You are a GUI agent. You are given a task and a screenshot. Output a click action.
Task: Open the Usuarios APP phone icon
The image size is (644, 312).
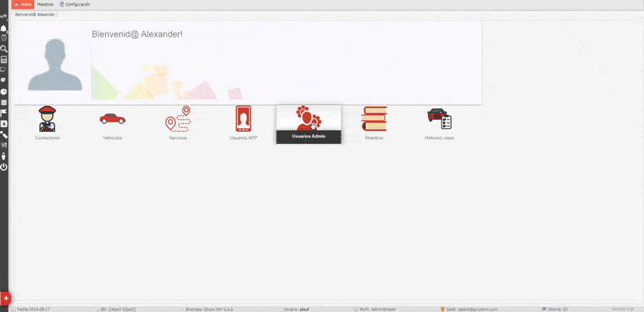point(243,119)
